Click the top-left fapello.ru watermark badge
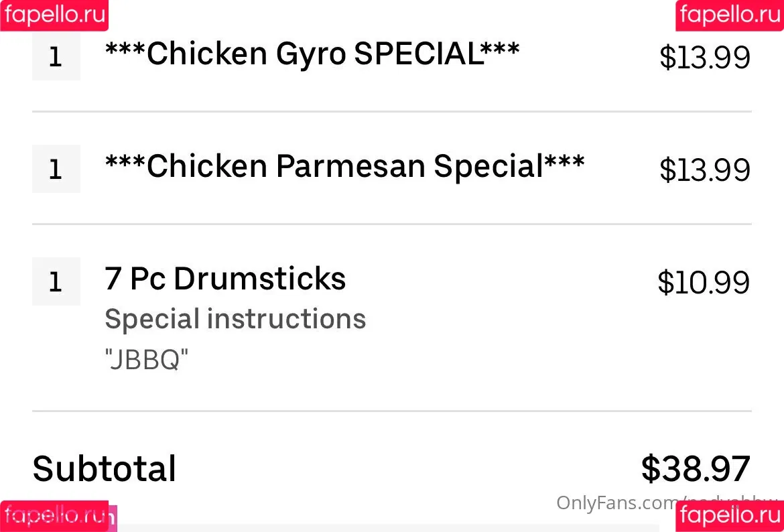Image resolution: width=784 pixels, height=532 pixels. point(54,15)
